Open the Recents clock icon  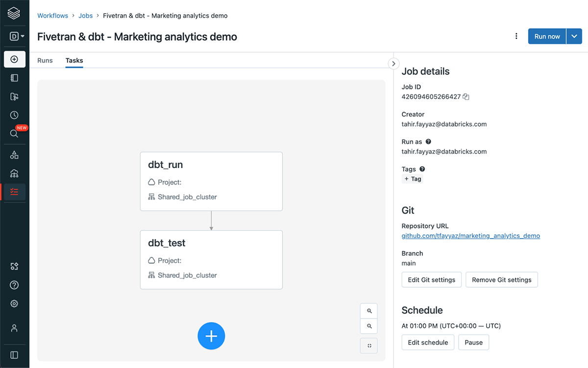click(x=14, y=115)
